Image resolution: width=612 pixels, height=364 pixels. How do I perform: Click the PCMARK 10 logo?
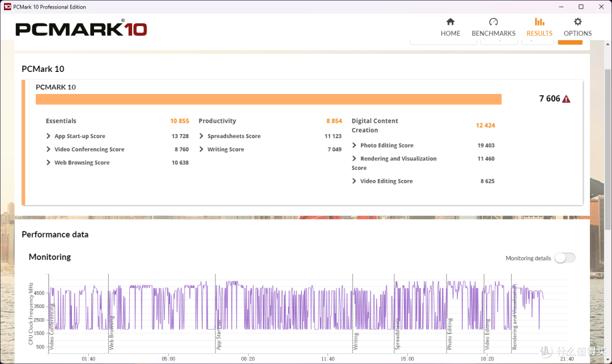coord(81,29)
